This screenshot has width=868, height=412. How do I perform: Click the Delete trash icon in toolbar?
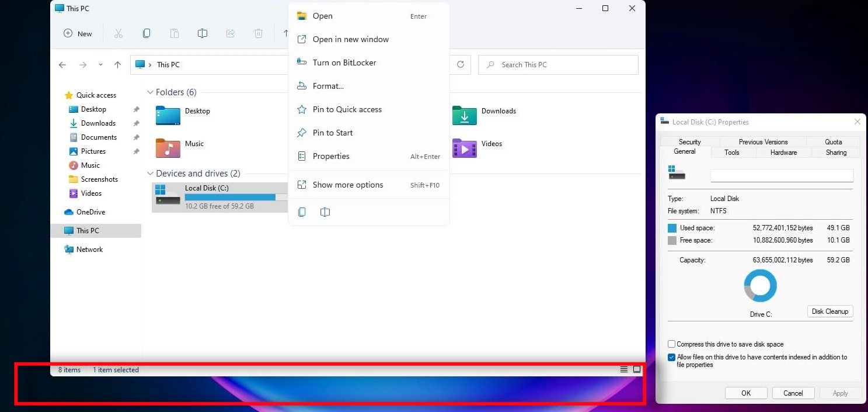point(259,33)
